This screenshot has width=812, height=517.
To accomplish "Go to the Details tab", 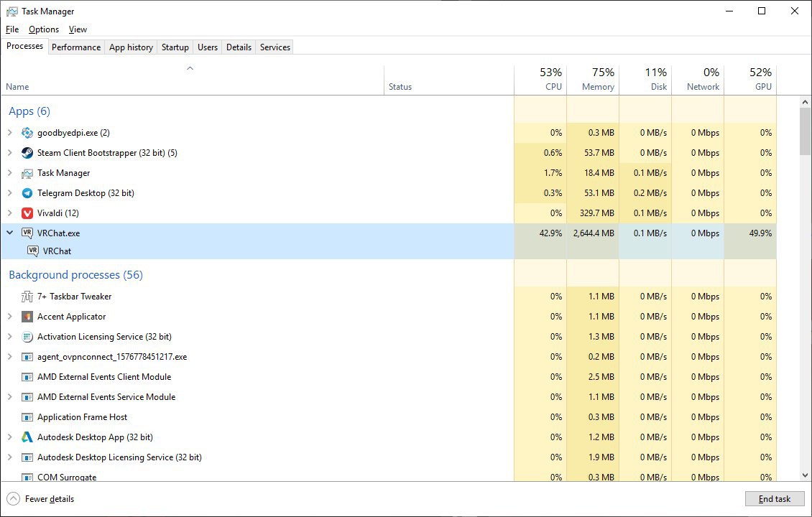I will [239, 47].
